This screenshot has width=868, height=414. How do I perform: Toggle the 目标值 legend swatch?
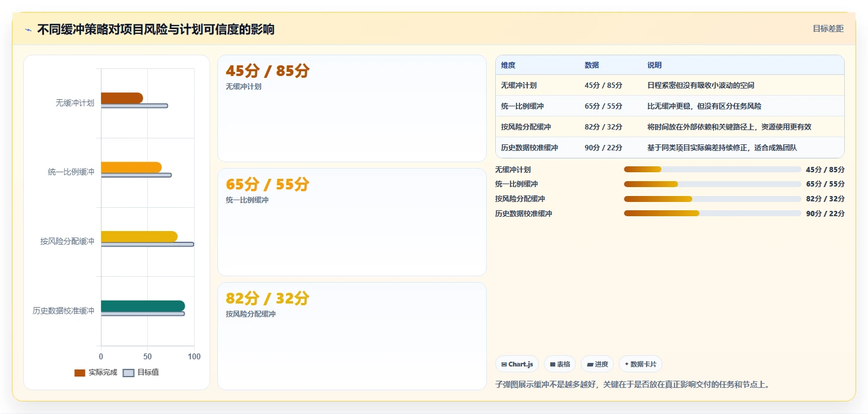pos(128,373)
